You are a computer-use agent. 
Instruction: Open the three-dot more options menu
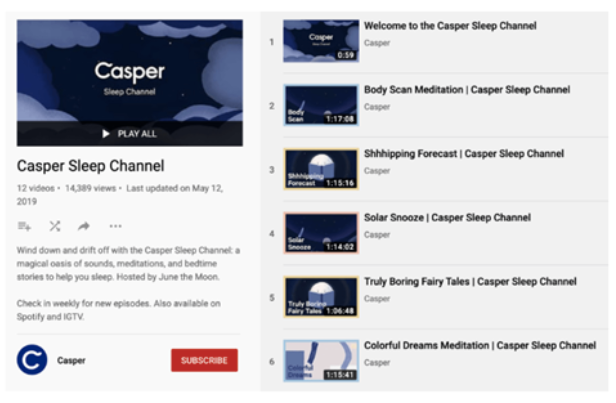116,226
